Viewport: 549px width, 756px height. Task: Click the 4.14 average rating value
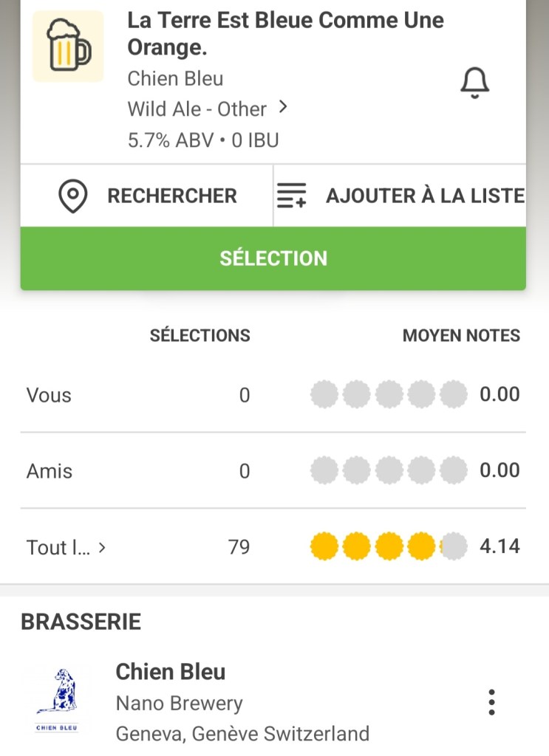coord(499,547)
